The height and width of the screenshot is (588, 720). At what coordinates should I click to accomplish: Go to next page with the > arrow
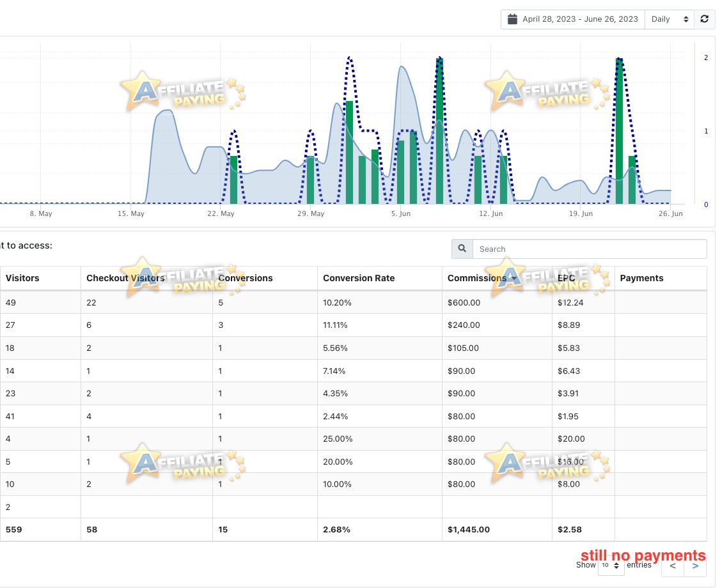tap(695, 566)
